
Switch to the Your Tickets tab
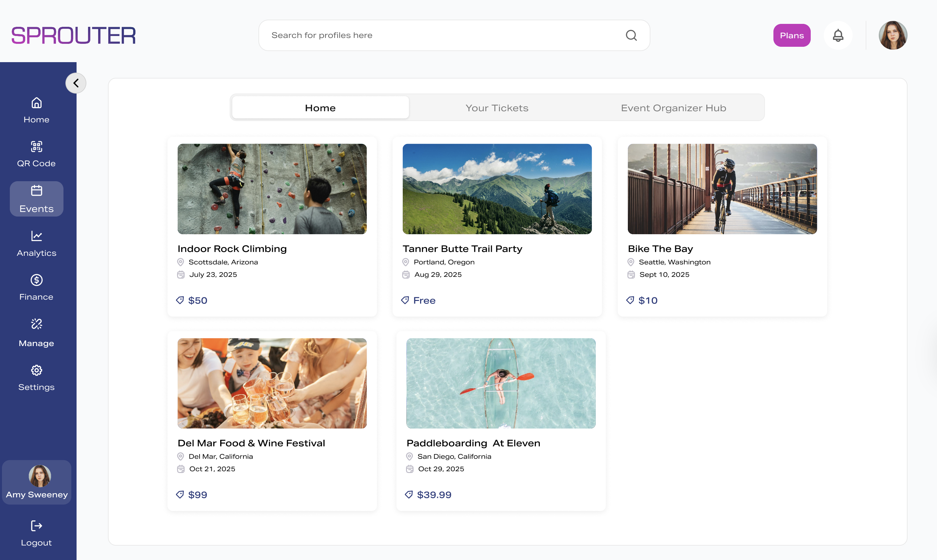pyautogui.click(x=497, y=108)
